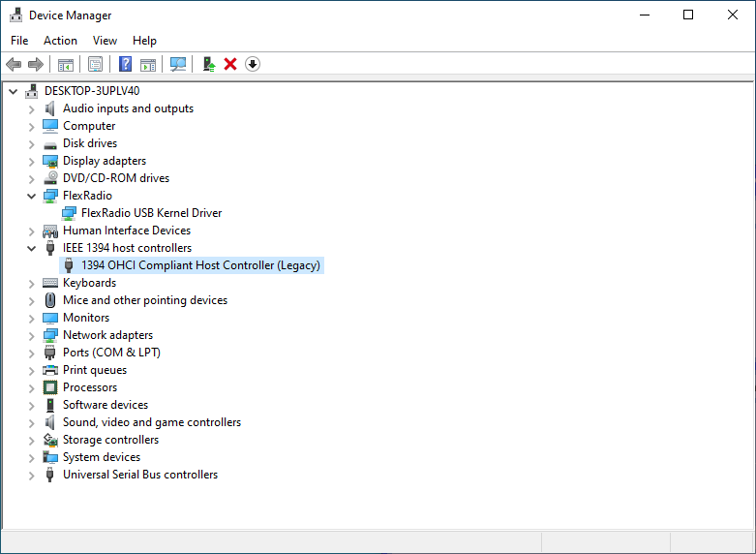Screen dimensions: 756x554
Task: Collapse the FlexRadio category
Action: 31,196
